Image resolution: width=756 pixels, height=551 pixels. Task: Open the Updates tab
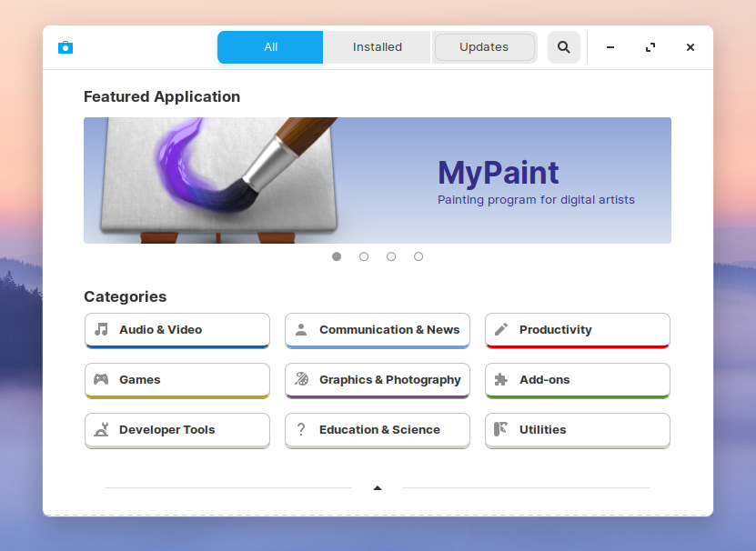tap(484, 47)
